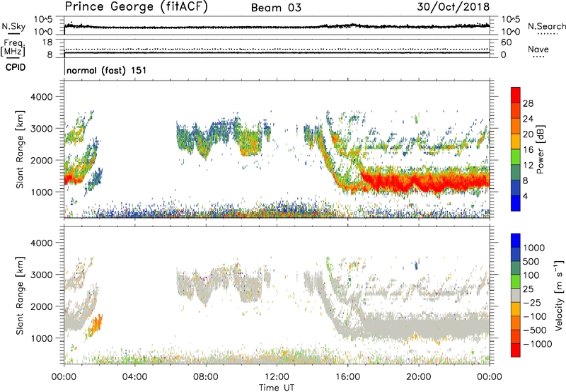Click the '3000' tick in the Power panel
The width and height of the screenshot is (566, 392).
click(x=42, y=129)
